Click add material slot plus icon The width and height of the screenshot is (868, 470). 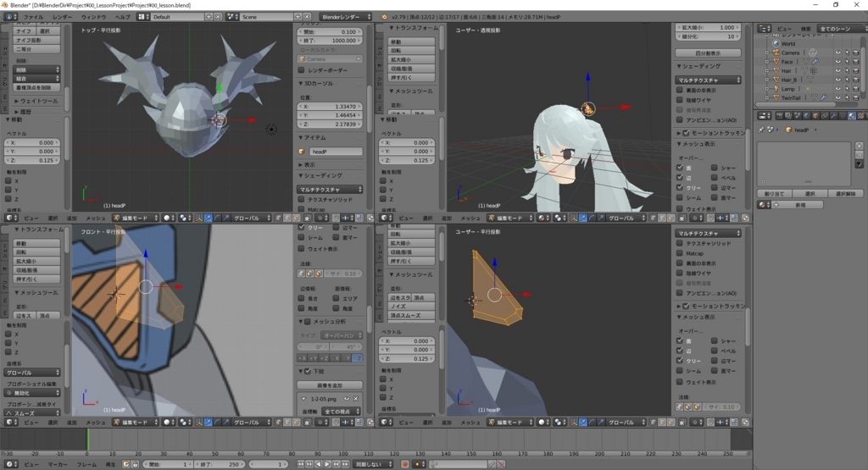pyautogui.click(x=860, y=146)
